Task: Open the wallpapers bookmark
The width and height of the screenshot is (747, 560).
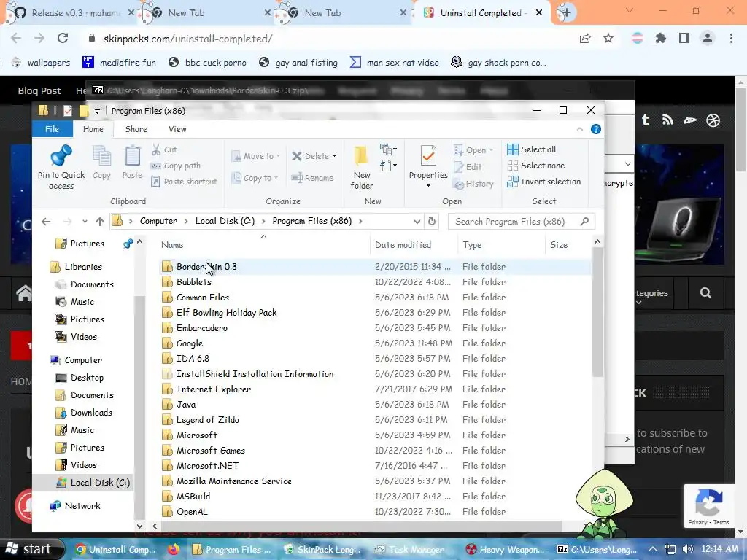Action: (x=41, y=63)
